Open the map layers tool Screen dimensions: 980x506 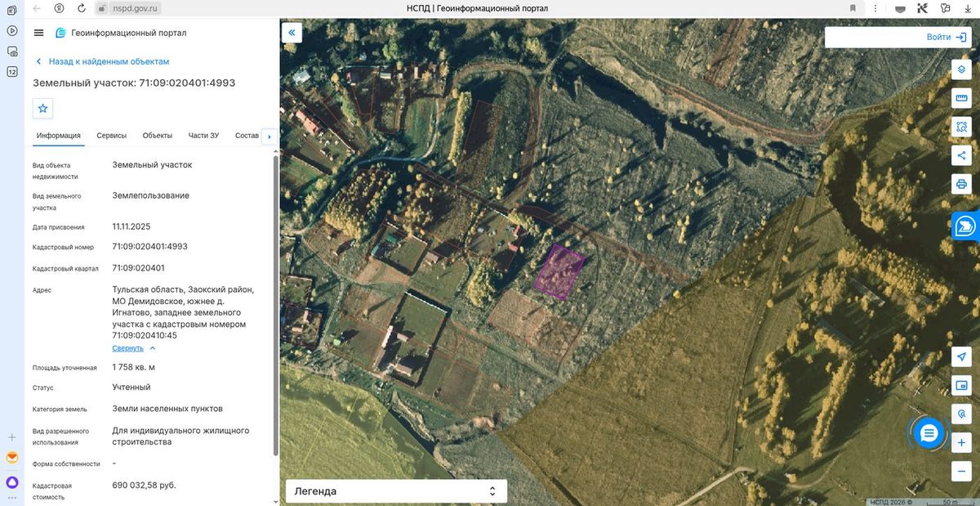pyautogui.click(x=961, y=69)
